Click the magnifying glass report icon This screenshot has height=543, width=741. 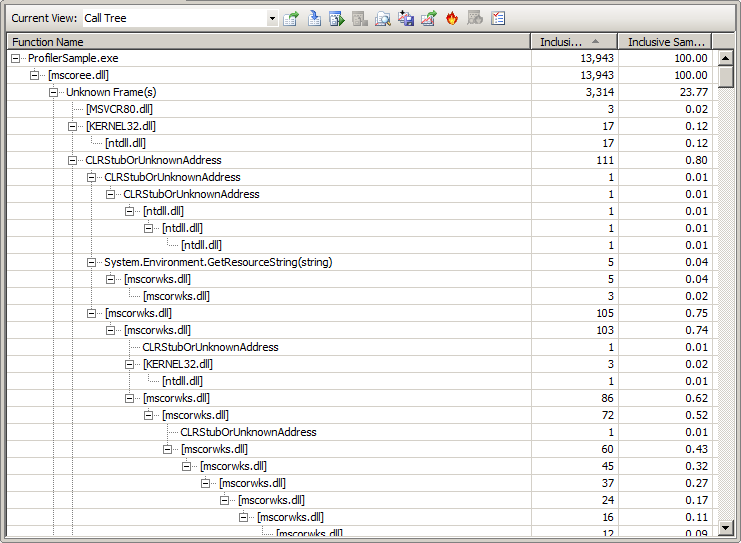(x=383, y=18)
